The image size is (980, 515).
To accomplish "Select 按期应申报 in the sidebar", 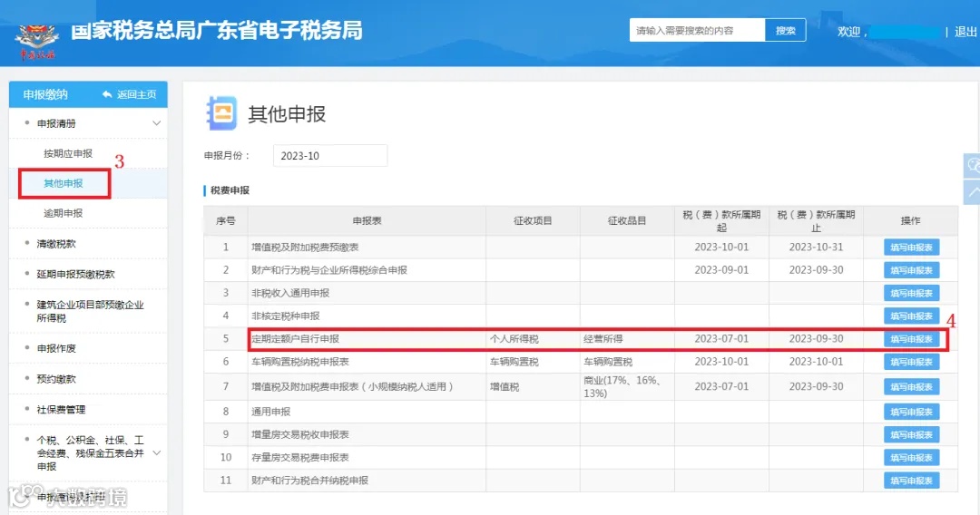I will (x=68, y=153).
